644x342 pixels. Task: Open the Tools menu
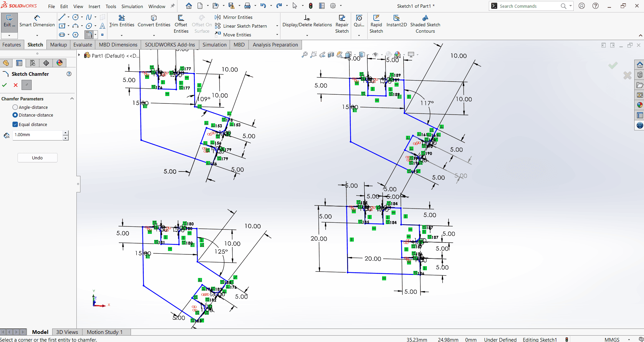click(x=111, y=6)
